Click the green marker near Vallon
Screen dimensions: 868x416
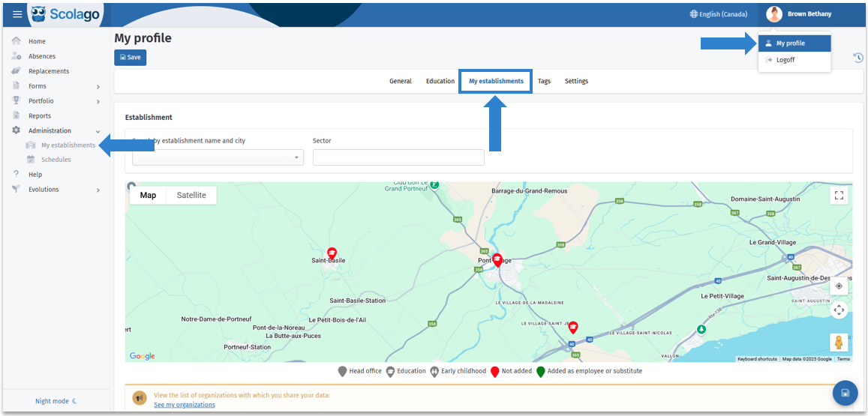pyautogui.click(x=702, y=330)
